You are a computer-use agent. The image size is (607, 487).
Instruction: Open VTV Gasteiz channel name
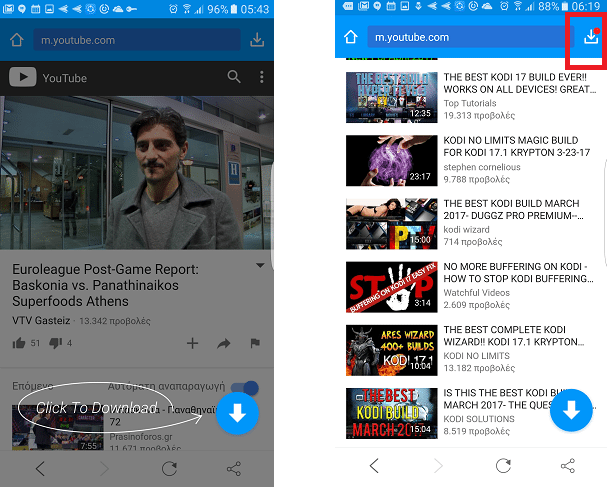pos(41,321)
